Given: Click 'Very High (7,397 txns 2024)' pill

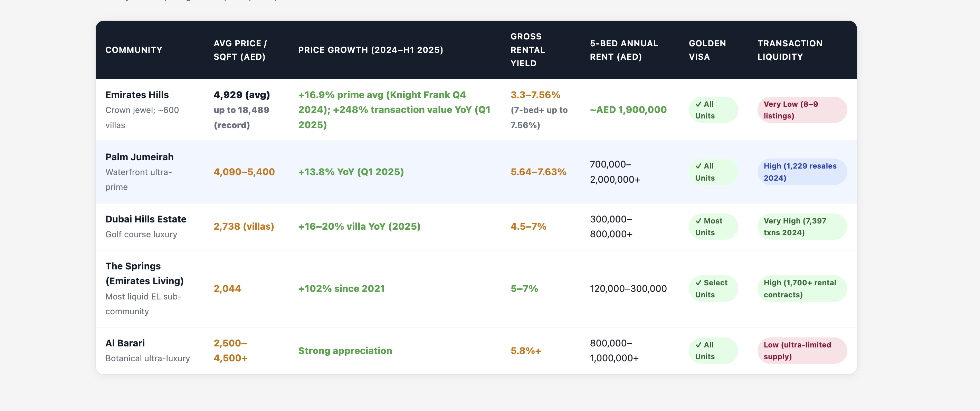Looking at the screenshot, I should pos(801,227).
